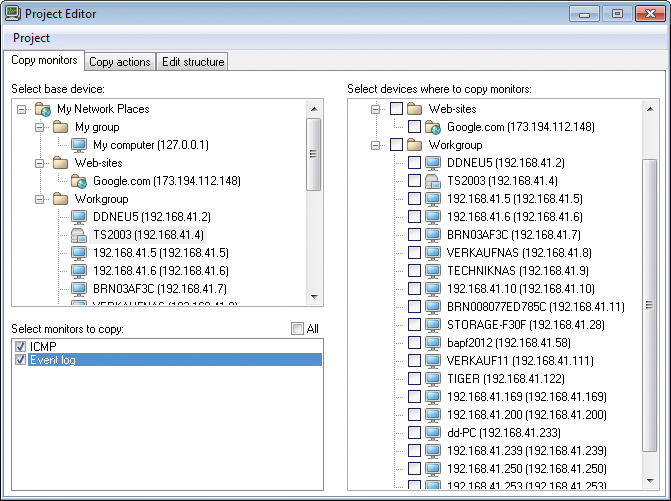
Task: Click bapf2012 monitor icon in target tree
Action: tap(433, 343)
